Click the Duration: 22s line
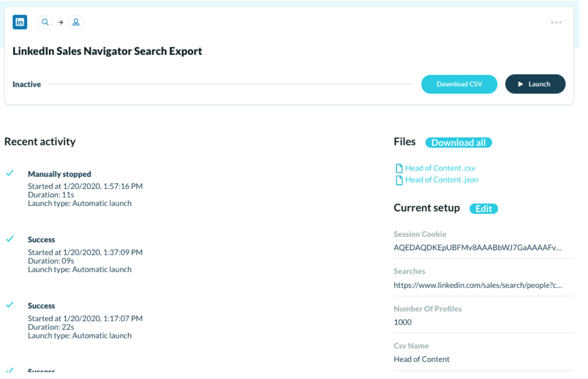Screen dimensions: 588x379 click(51, 327)
